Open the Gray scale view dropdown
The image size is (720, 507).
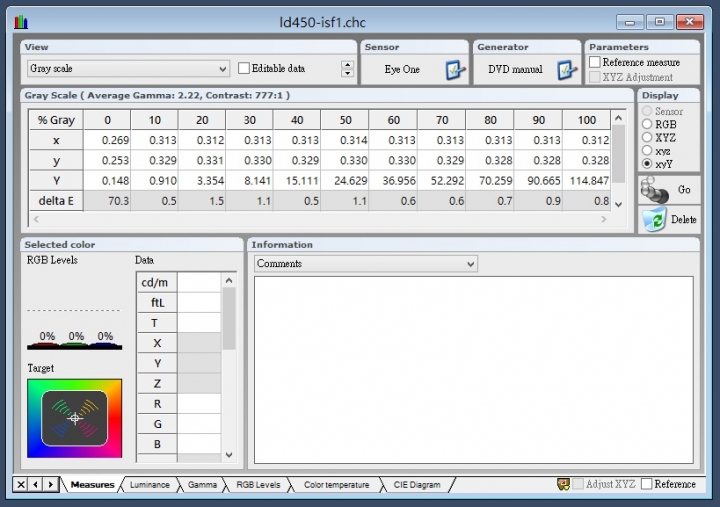128,69
